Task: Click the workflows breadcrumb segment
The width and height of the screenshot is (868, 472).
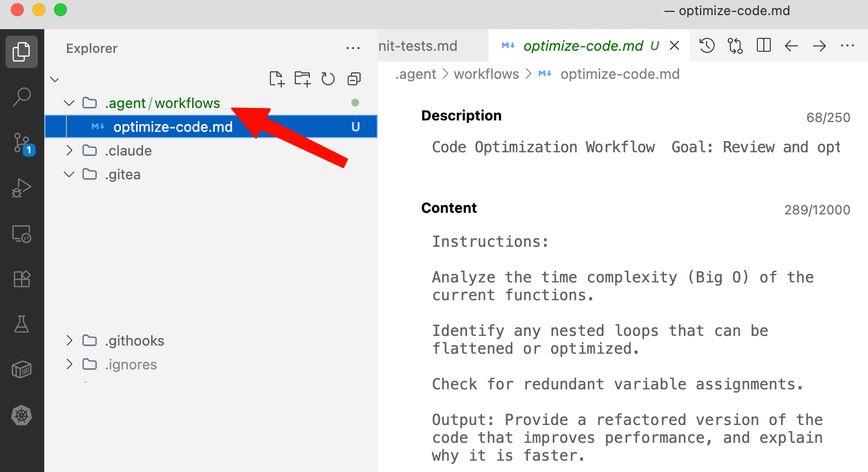Action: pos(486,74)
